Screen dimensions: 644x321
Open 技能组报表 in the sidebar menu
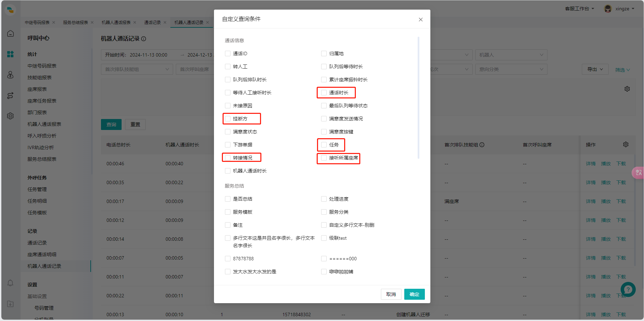coord(39,78)
